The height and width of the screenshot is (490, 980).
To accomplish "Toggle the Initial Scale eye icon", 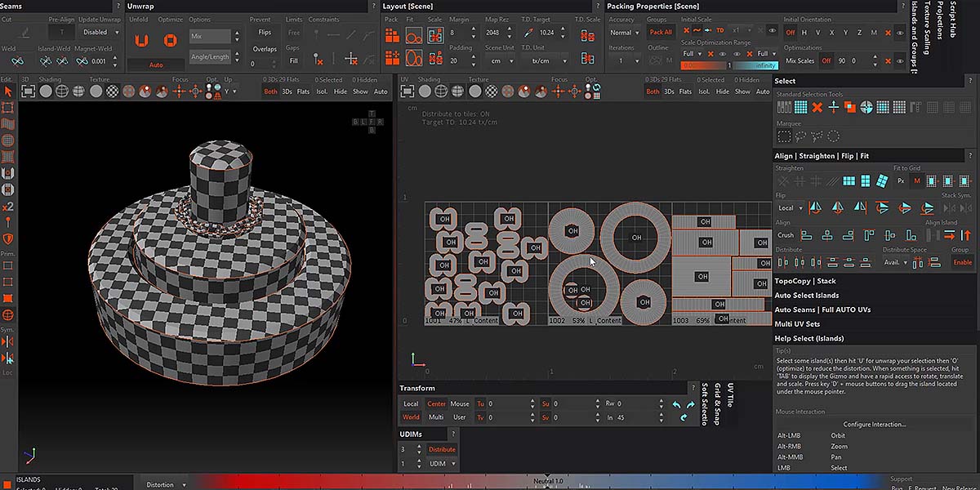I will (773, 30).
